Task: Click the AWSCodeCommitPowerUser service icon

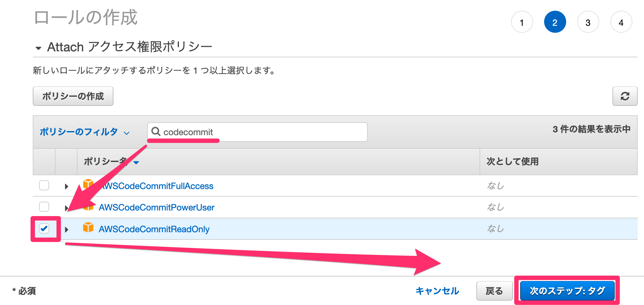Action: pyautogui.click(x=89, y=207)
